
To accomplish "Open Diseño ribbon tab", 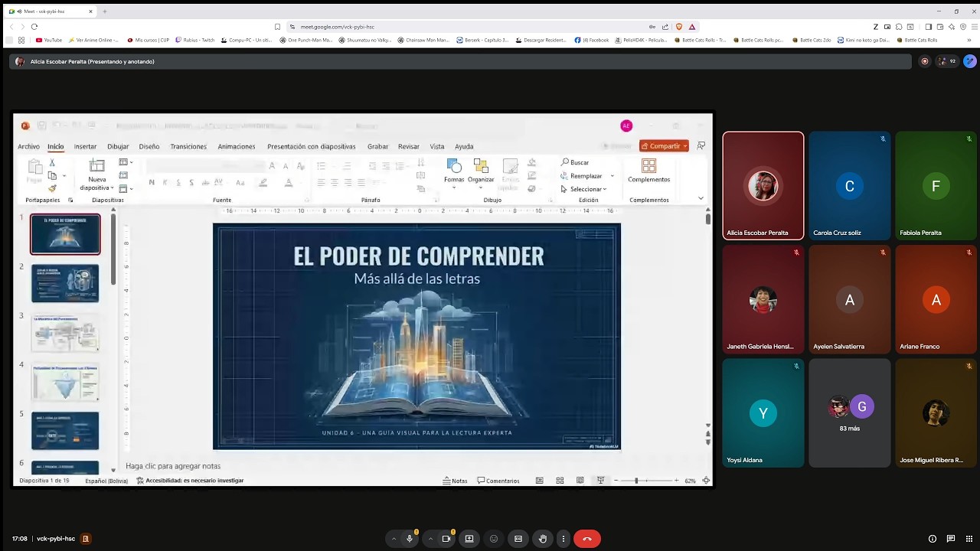I will (149, 146).
